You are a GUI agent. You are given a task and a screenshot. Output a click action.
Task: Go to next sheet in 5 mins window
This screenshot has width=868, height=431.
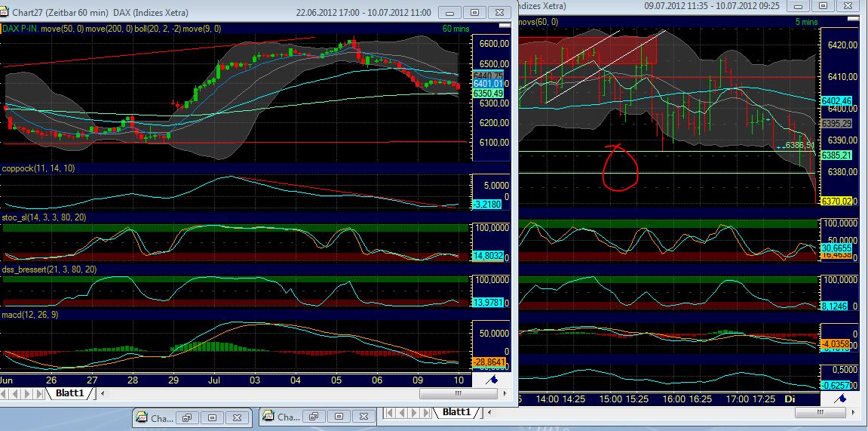[412, 412]
